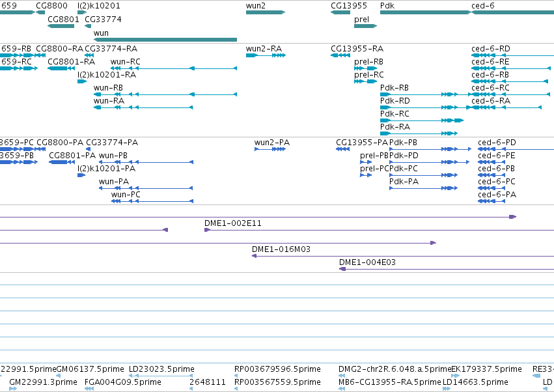Click the CG13955-RA transcript label
554x392 pixels.
357,48
